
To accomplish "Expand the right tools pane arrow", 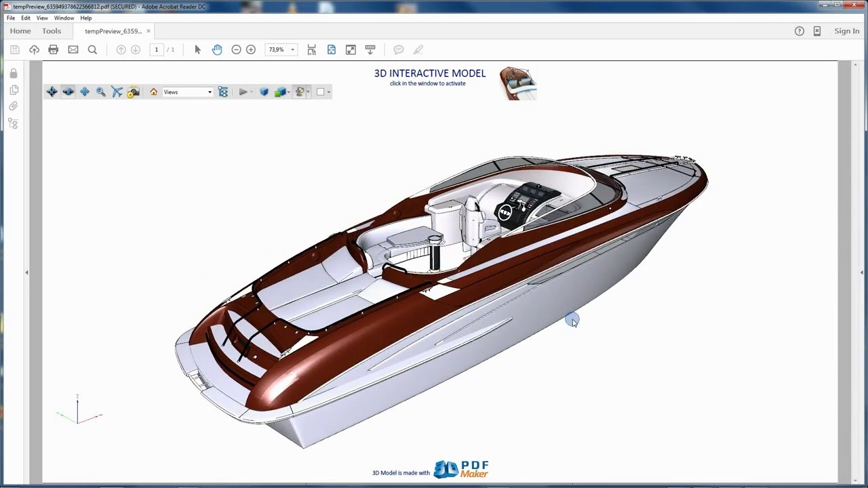I will [863, 272].
